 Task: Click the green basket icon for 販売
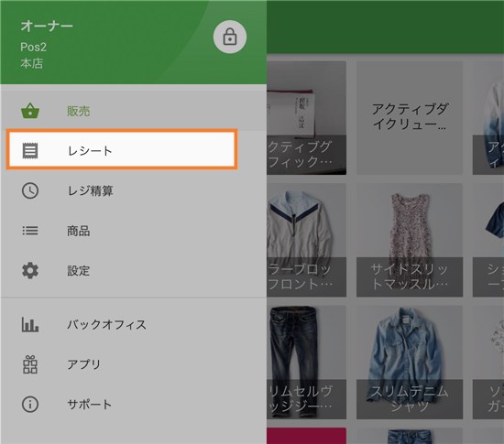(30, 111)
